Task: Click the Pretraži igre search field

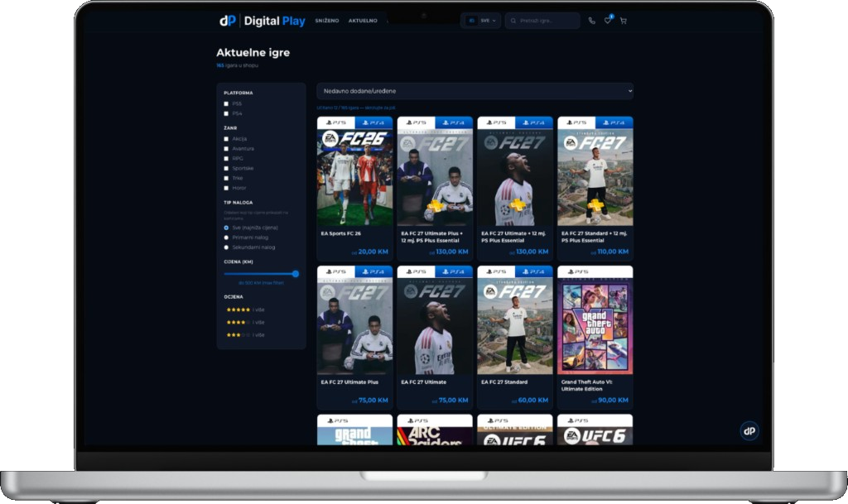Action: 542,21
